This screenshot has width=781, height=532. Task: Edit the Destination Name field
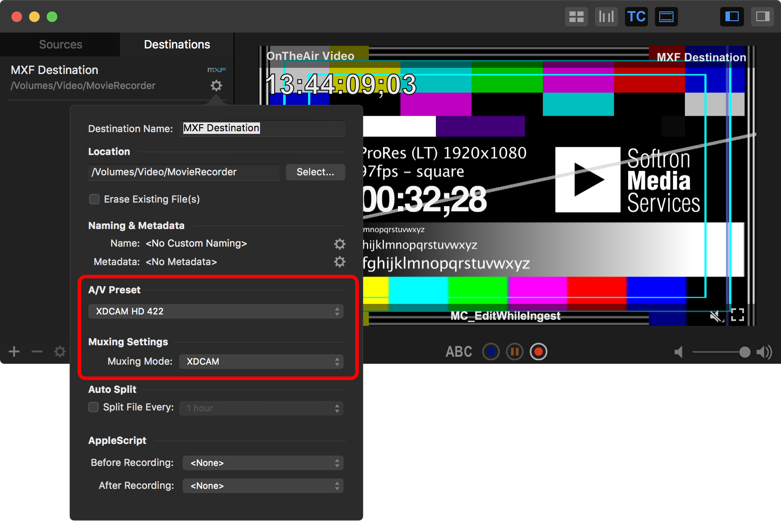(263, 128)
